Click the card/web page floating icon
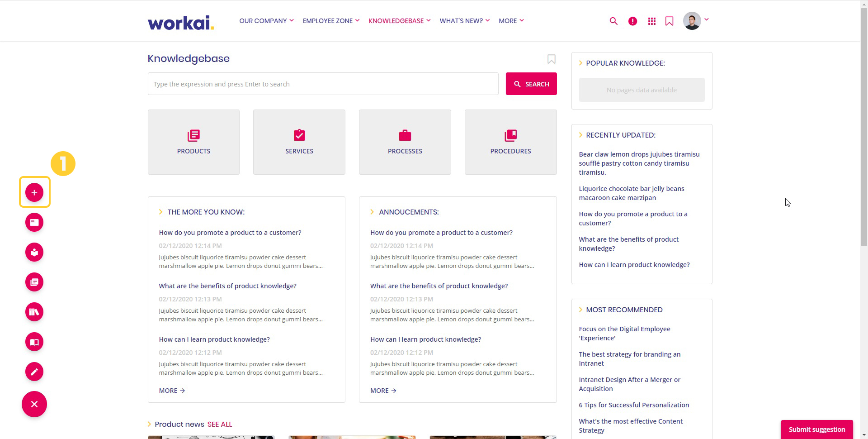The height and width of the screenshot is (439, 868). (x=34, y=222)
